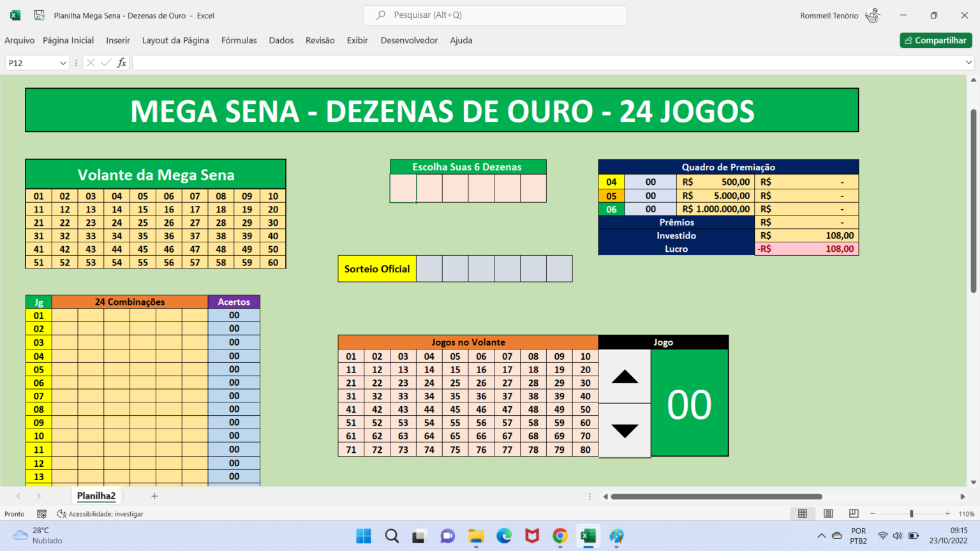The height and width of the screenshot is (551, 980).
Task: Click next sheet navigation arrow
Action: [39, 496]
